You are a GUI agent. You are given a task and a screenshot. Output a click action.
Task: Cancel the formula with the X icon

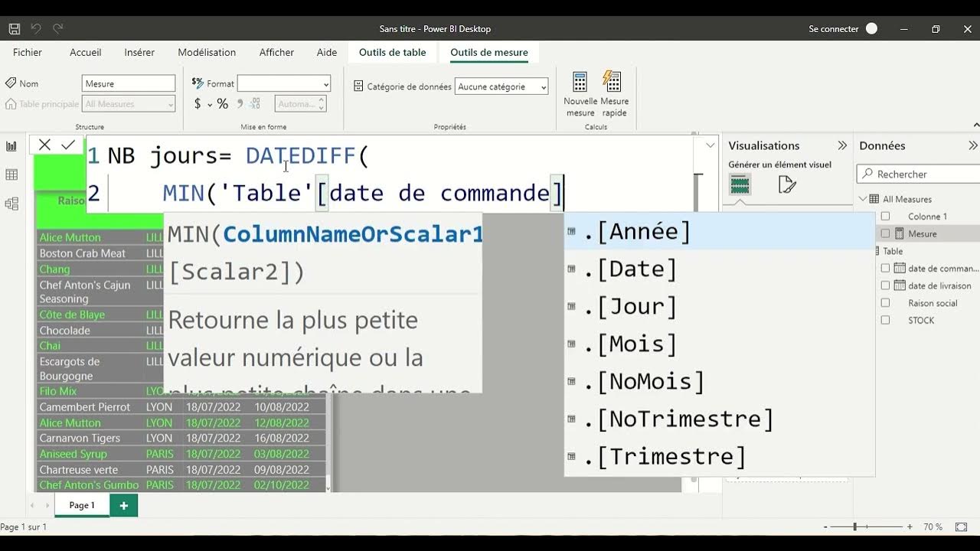[x=44, y=145]
